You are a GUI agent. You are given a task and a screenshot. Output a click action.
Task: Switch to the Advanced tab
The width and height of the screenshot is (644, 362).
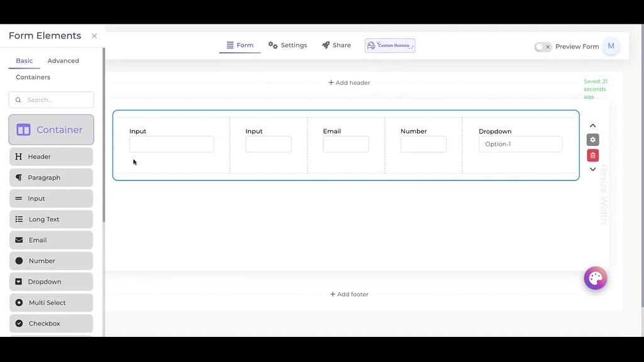tap(63, 60)
